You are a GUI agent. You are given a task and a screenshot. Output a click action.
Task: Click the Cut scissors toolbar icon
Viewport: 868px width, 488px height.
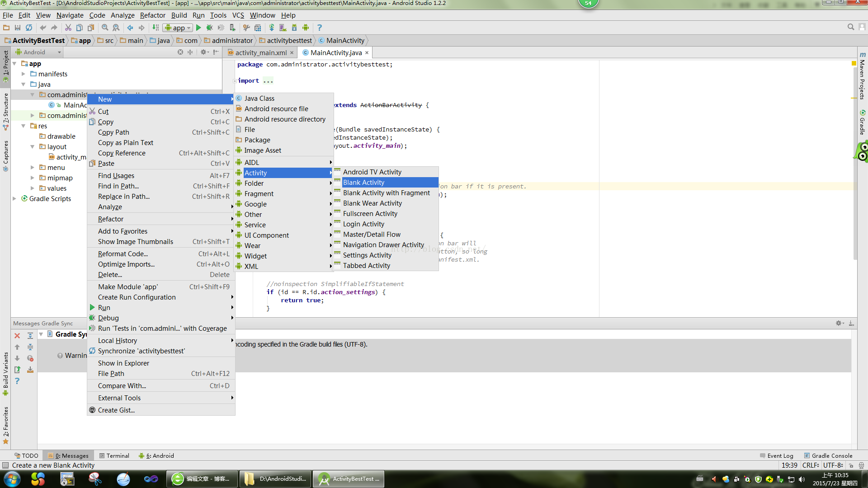[68, 28]
